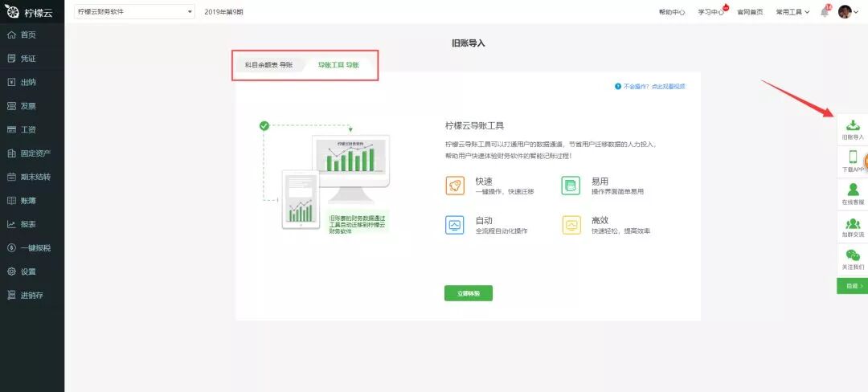Image resolution: width=868 pixels, height=392 pixels.
Task: Click the 2019年第9期 period label
Action: (x=223, y=11)
